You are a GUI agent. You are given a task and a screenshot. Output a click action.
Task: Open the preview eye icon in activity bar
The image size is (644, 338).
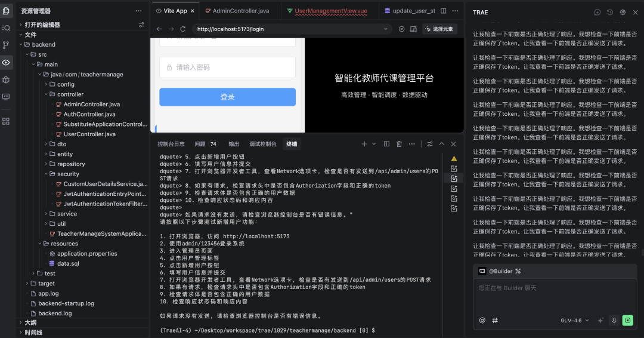tap(6, 63)
